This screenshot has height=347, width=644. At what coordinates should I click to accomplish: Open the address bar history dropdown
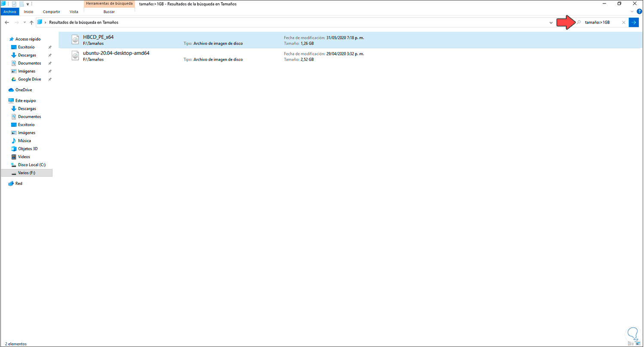[551, 22]
